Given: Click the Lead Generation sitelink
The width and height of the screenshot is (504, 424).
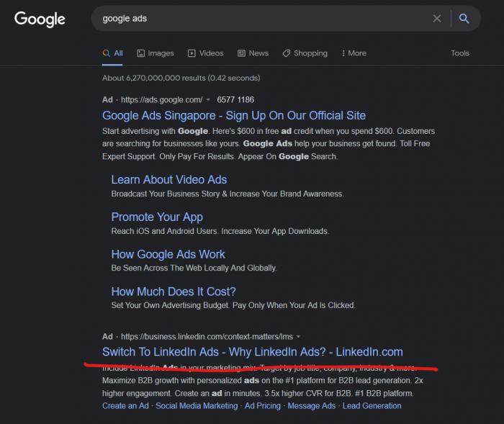Looking at the screenshot, I should click(x=372, y=406).
